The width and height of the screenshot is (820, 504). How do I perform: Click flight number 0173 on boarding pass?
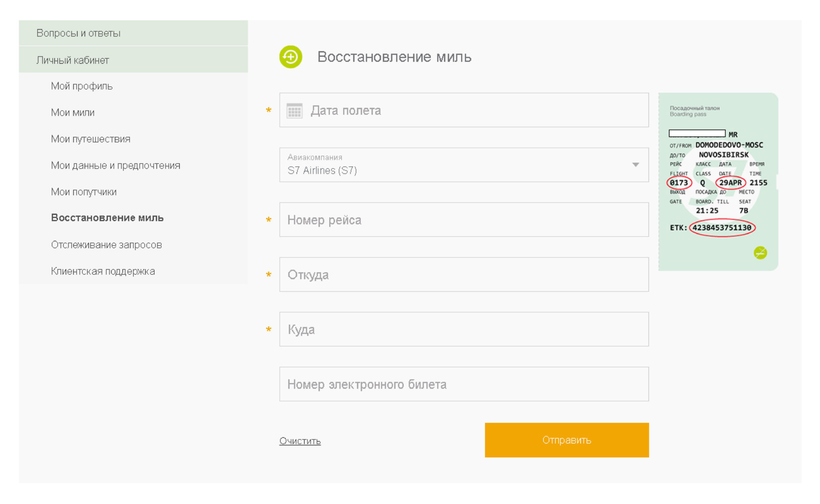pyautogui.click(x=679, y=183)
